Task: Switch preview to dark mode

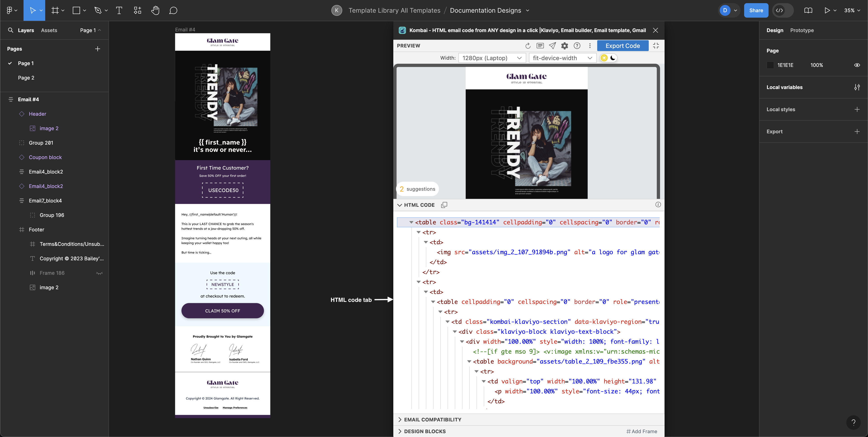Action: 613,58
